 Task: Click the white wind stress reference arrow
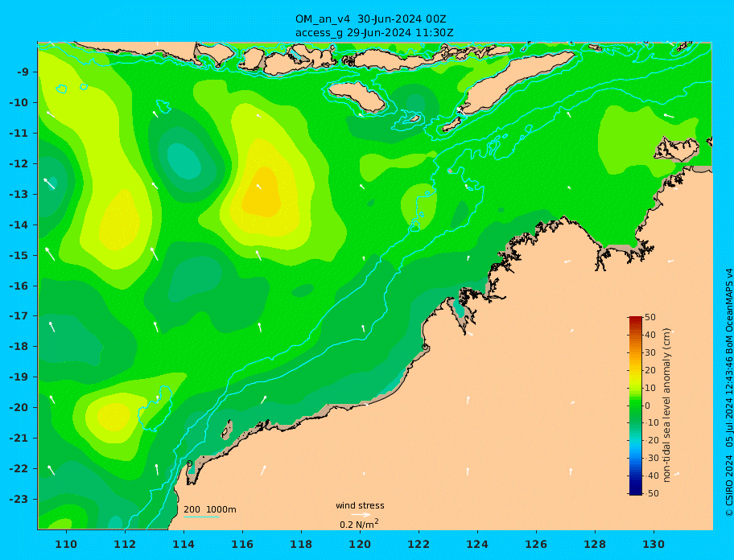pyautogui.click(x=361, y=515)
